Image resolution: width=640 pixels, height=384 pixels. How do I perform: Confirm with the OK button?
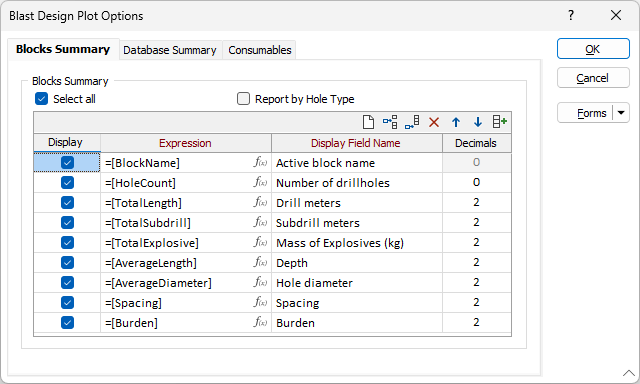click(x=593, y=49)
